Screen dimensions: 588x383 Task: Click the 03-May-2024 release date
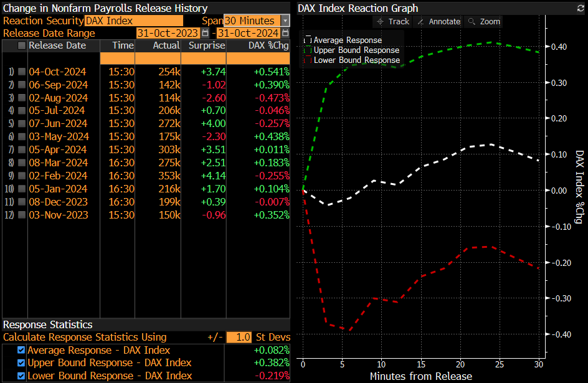click(59, 137)
